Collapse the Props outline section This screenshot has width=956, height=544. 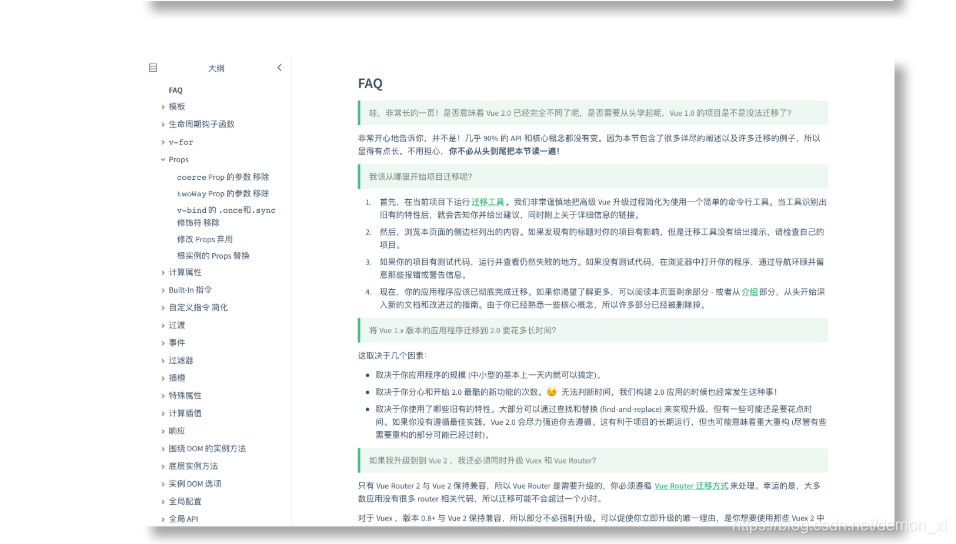(x=163, y=160)
